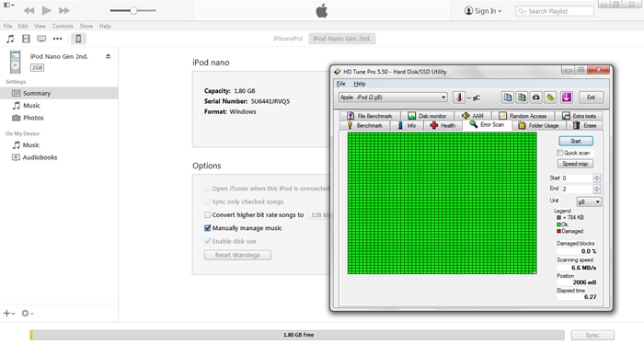Switch to the Info tab
Viewport: 644px width, 345px height.
point(407,126)
